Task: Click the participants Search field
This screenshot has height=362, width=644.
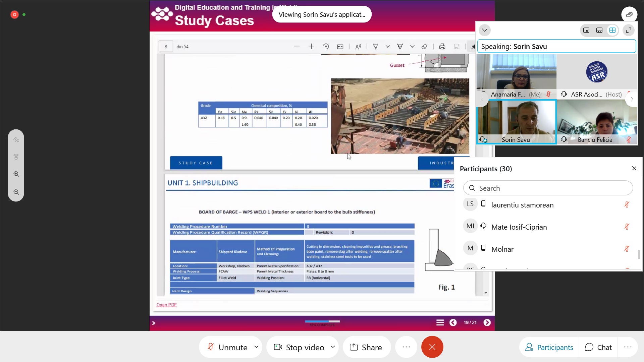Action: coord(548,188)
